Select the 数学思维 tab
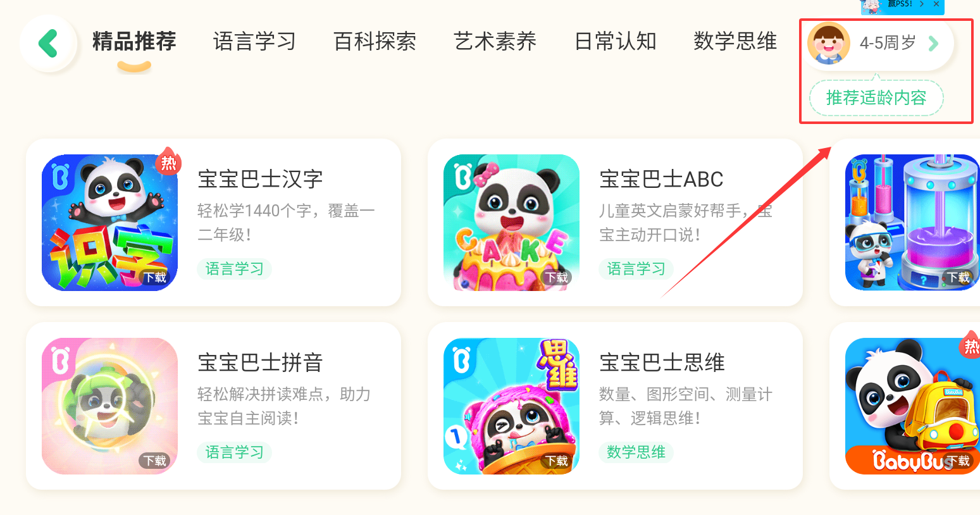This screenshot has height=515, width=980. click(735, 42)
